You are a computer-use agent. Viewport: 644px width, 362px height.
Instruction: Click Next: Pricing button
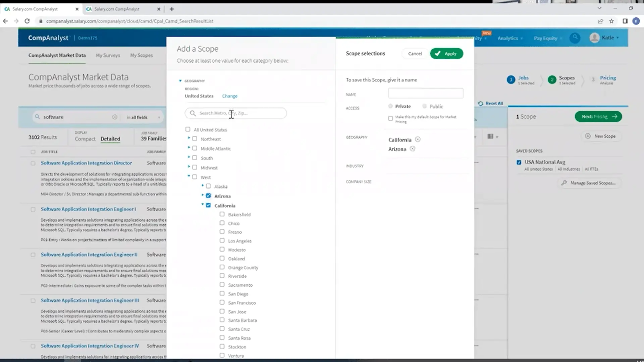(598, 117)
